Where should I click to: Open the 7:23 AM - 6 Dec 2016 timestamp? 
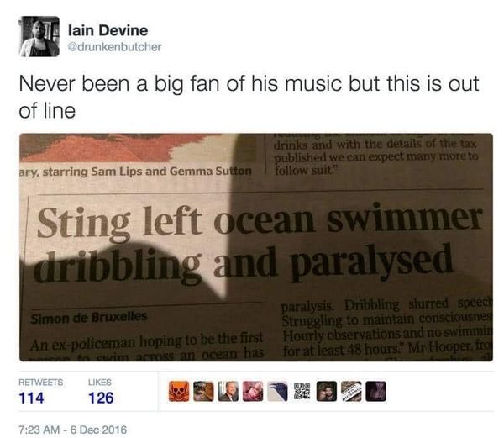click(x=72, y=430)
